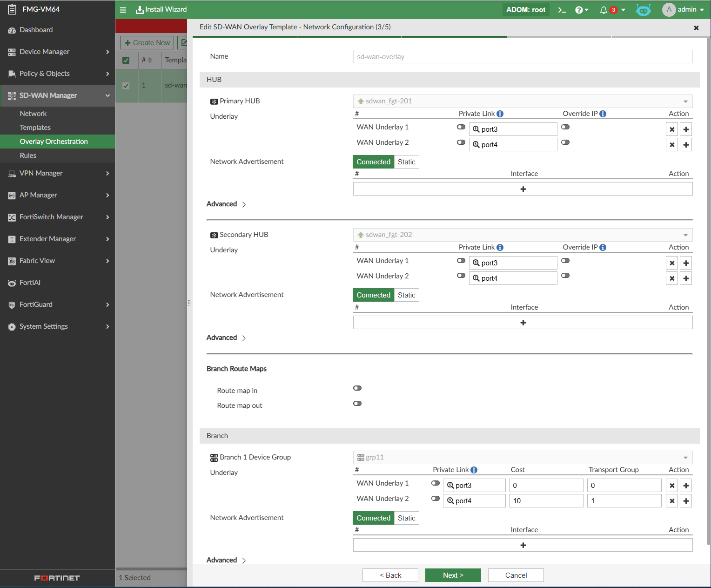Add a row after Primary HUB WAN Underlay 1
This screenshot has height=588, width=711.
(686, 129)
